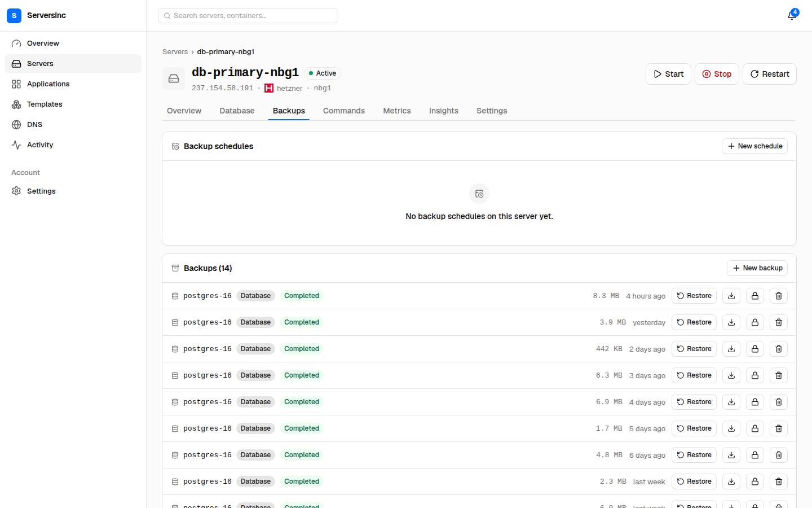Lock the 8.3 MB backup
812x508 pixels.
tap(755, 296)
